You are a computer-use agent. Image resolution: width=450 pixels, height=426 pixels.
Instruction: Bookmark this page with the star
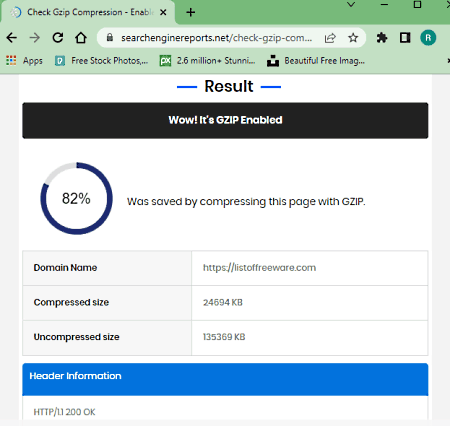pos(353,38)
